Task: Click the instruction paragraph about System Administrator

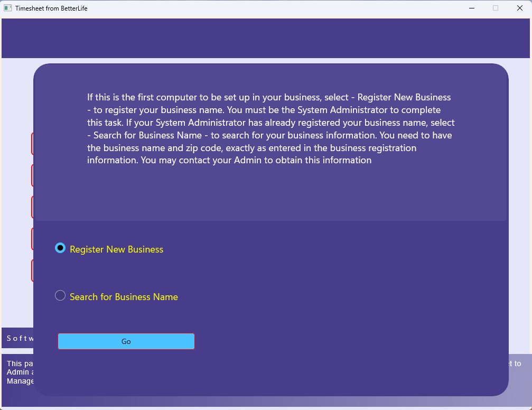Action: pos(270,128)
